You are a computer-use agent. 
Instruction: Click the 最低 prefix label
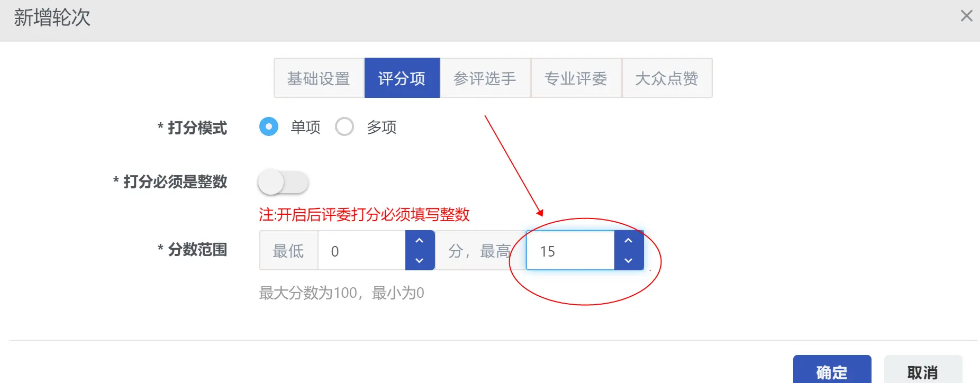(288, 251)
